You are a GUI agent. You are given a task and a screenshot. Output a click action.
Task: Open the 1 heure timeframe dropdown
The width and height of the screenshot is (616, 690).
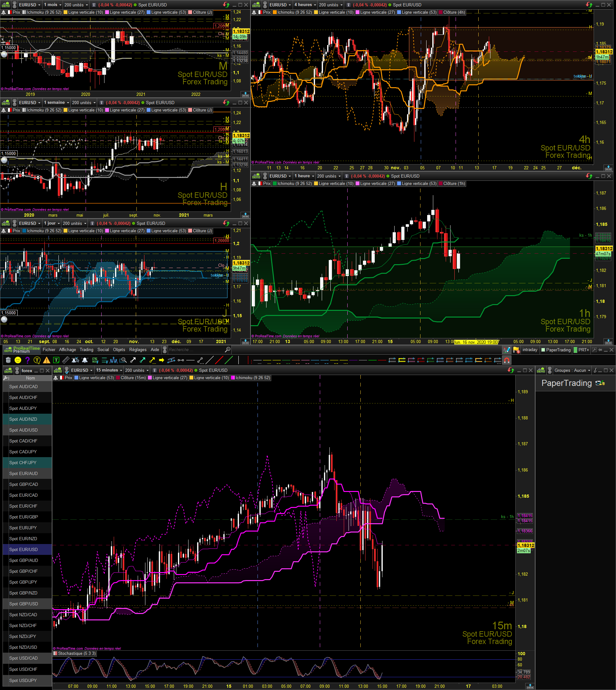click(x=304, y=176)
